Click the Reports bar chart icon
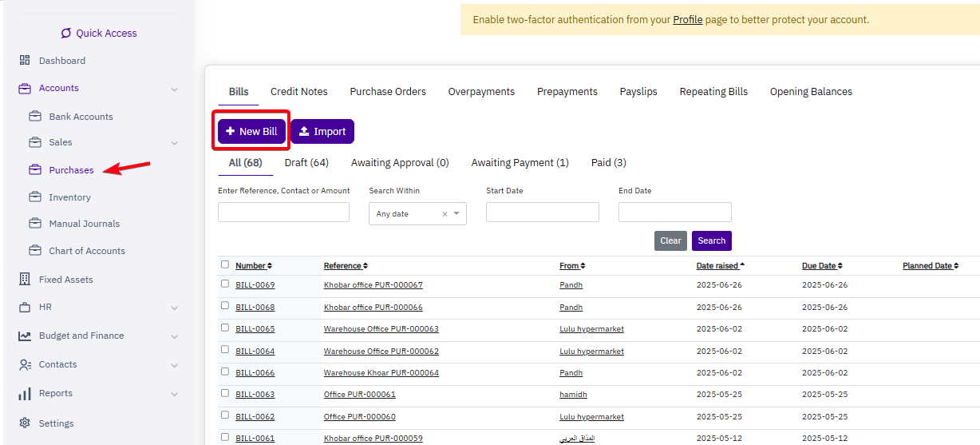This screenshot has height=445, width=980. (x=25, y=393)
